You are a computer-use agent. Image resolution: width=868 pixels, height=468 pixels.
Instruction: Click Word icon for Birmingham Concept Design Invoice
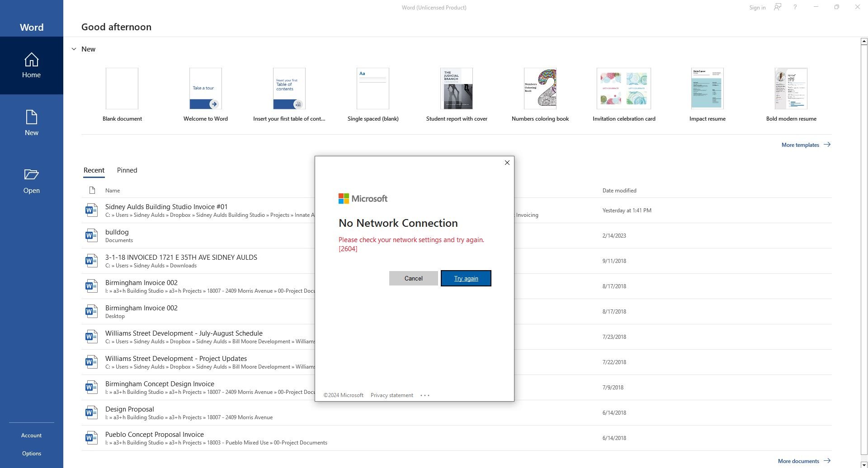(91, 387)
